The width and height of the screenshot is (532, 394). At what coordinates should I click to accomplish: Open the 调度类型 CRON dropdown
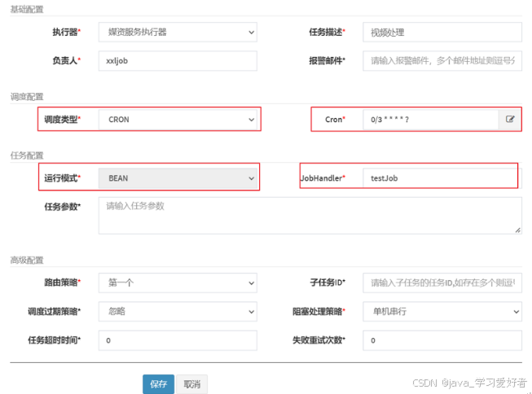pyautogui.click(x=178, y=120)
